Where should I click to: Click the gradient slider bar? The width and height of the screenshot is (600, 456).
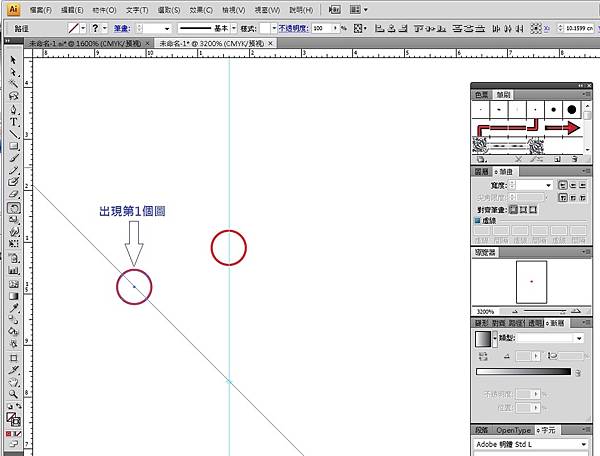point(523,372)
